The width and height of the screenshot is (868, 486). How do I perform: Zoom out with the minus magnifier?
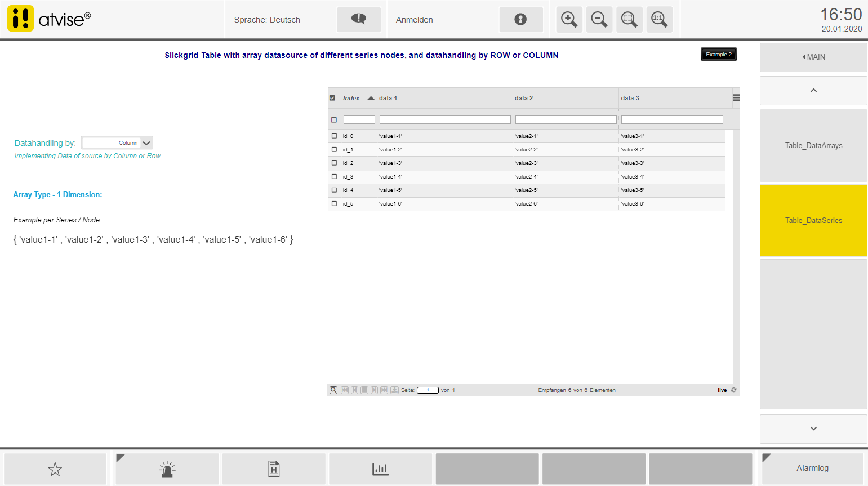tap(599, 20)
